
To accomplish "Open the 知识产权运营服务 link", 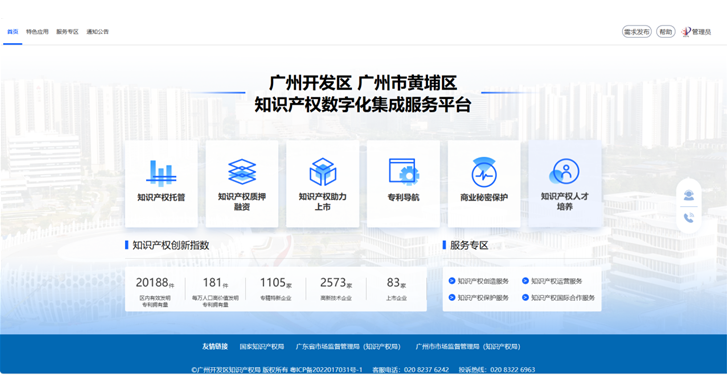I will pos(556,281).
